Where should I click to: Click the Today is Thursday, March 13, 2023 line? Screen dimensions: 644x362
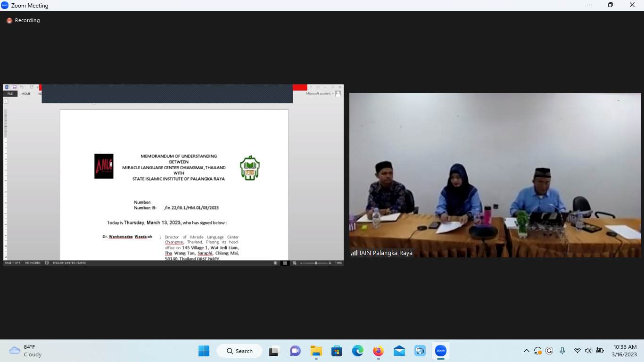point(167,222)
